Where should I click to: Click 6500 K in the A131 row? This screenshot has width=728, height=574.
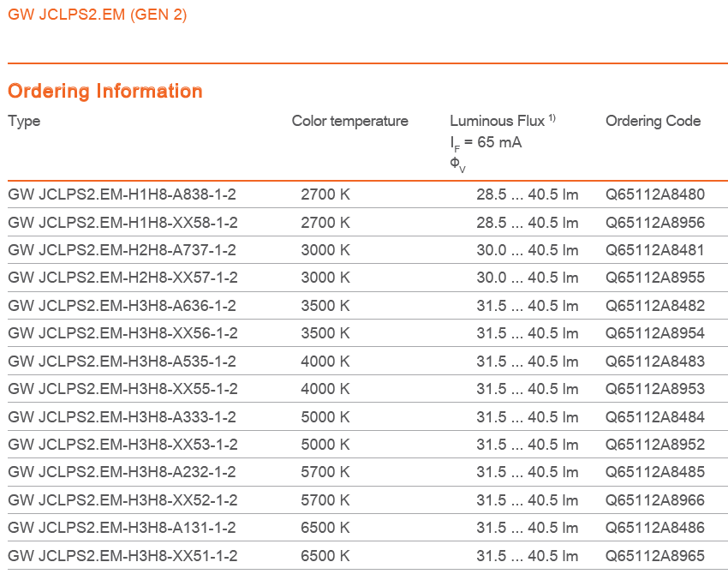pos(325,528)
